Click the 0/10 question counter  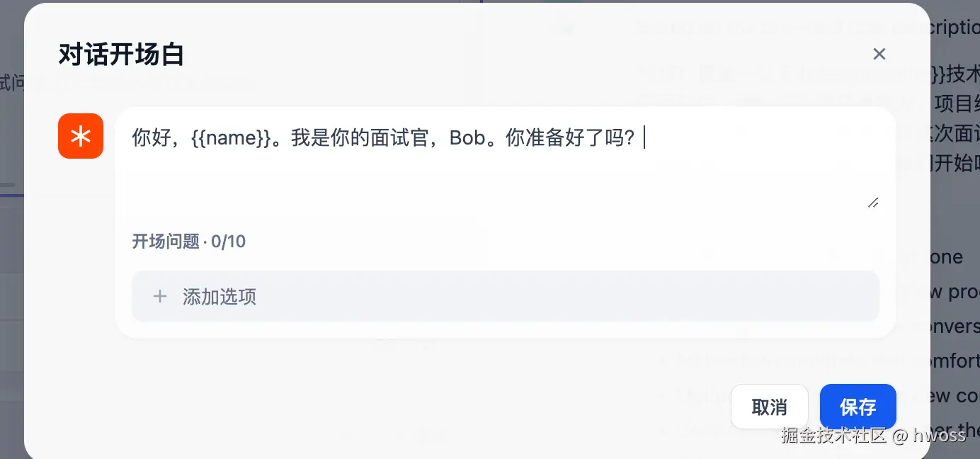[x=229, y=242]
